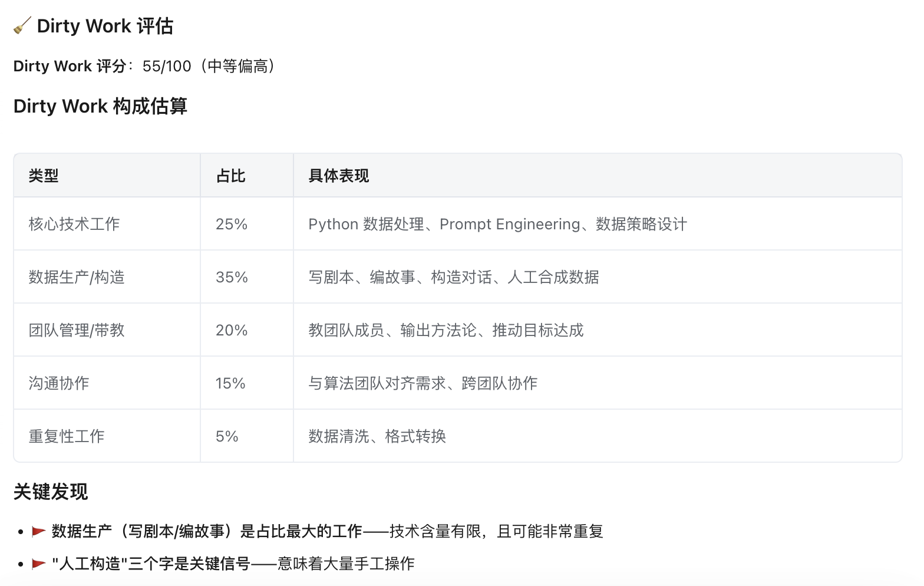Screen dimensions: 924x586
Task: Click the 类型 column header
Action: [44, 176]
